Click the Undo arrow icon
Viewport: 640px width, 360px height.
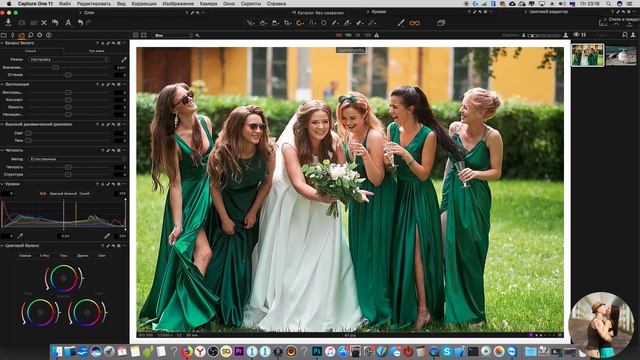tap(80, 23)
